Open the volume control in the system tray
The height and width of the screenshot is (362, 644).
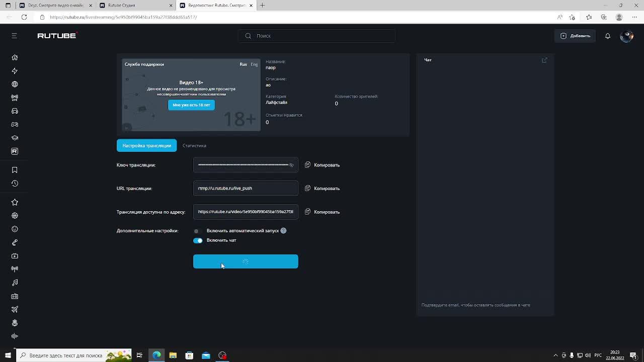[588, 355]
